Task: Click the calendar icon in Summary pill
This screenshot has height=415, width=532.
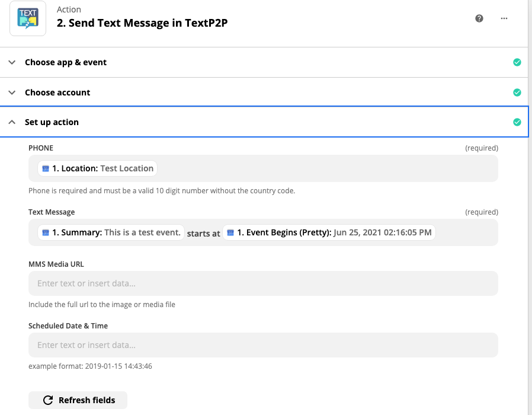Action: tap(46, 232)
